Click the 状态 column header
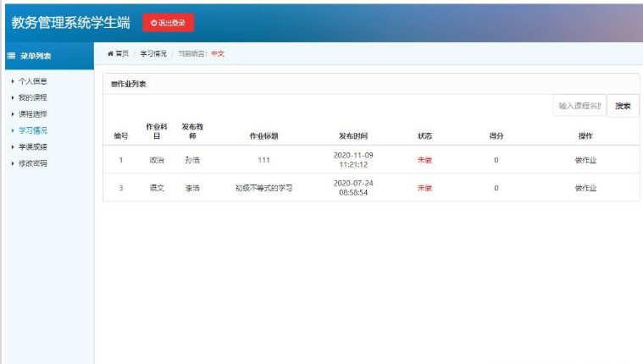 pyautogui.click(x=424, y=135)
